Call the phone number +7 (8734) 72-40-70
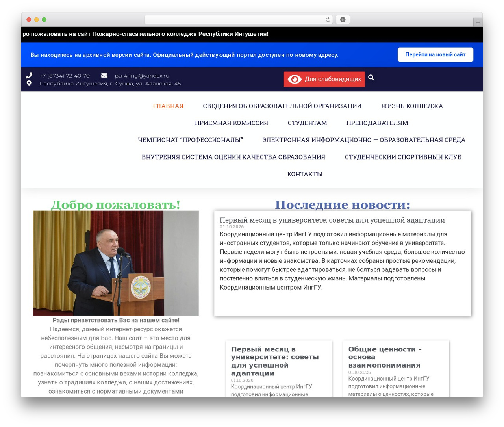 click(x=65, y=76)
